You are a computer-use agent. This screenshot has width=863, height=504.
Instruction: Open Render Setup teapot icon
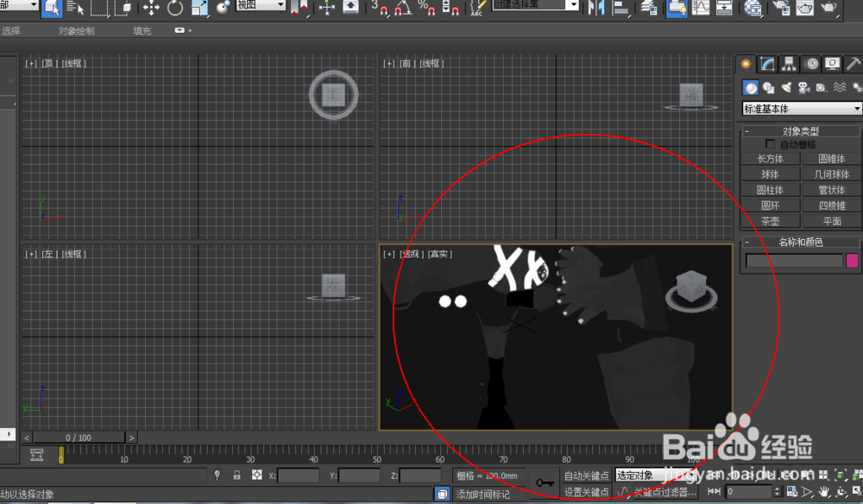[x=780, y=8]
